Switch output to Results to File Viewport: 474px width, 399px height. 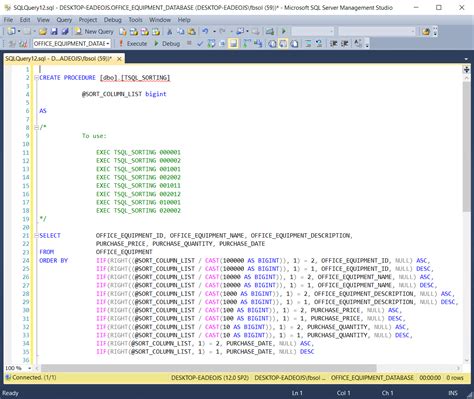[x=294, y=44]
